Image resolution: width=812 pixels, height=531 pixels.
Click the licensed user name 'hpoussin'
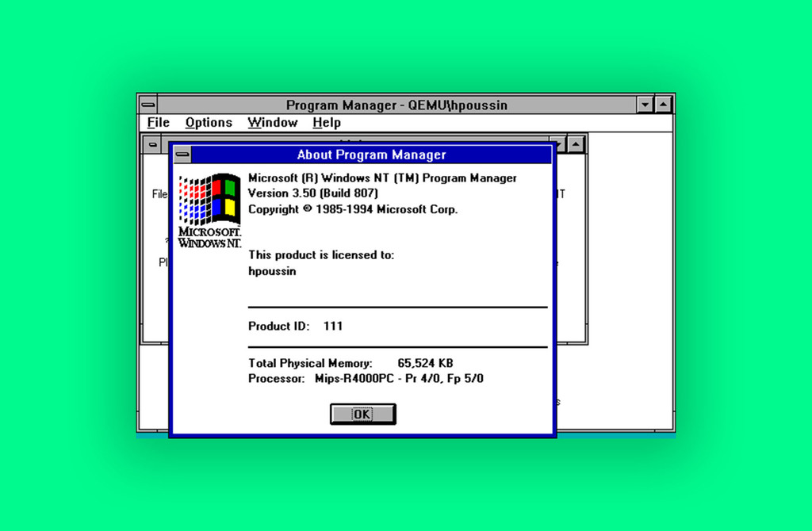(x=272, y=271)
